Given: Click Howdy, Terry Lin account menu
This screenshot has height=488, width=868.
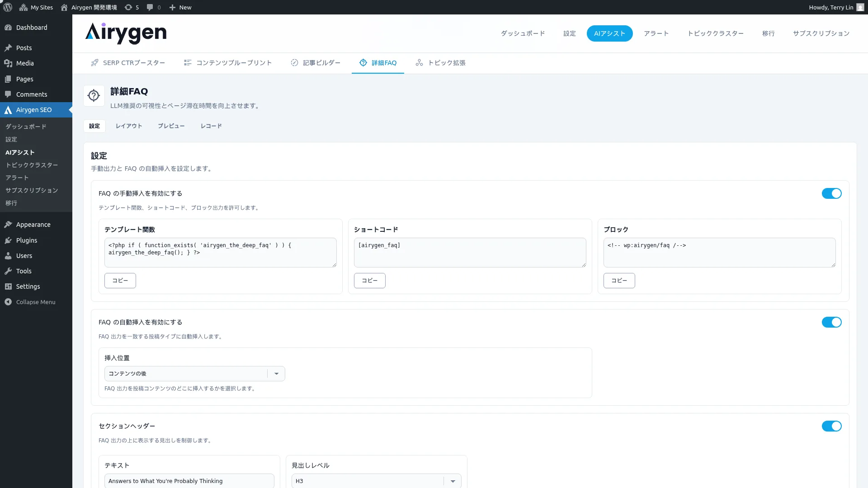Looking at the screenshot, I should 836,7.
